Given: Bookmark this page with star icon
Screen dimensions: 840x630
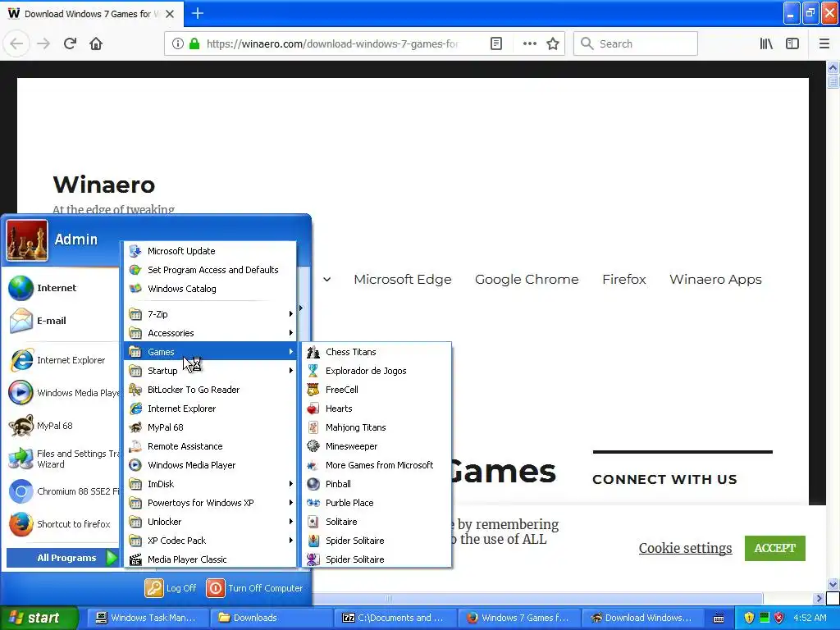Looking at the screenshot, I should tap(553, 43).
